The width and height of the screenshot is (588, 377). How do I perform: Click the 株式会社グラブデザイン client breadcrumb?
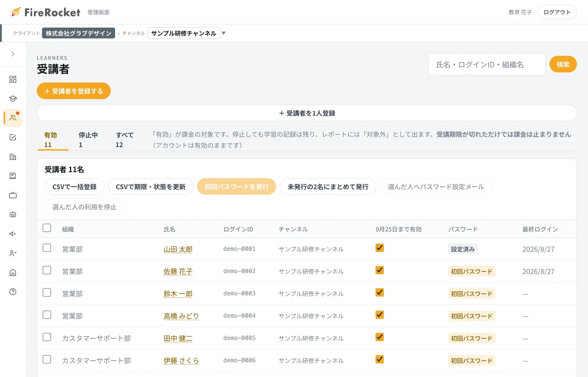pos(79,33)
